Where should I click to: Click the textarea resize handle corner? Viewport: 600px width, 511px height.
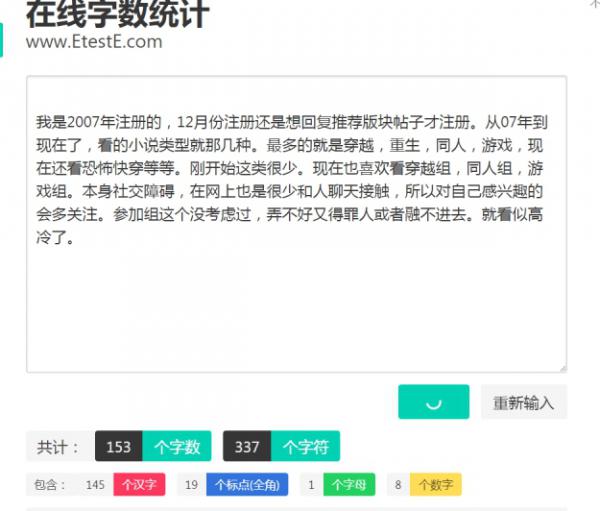(x=563, y=369)
